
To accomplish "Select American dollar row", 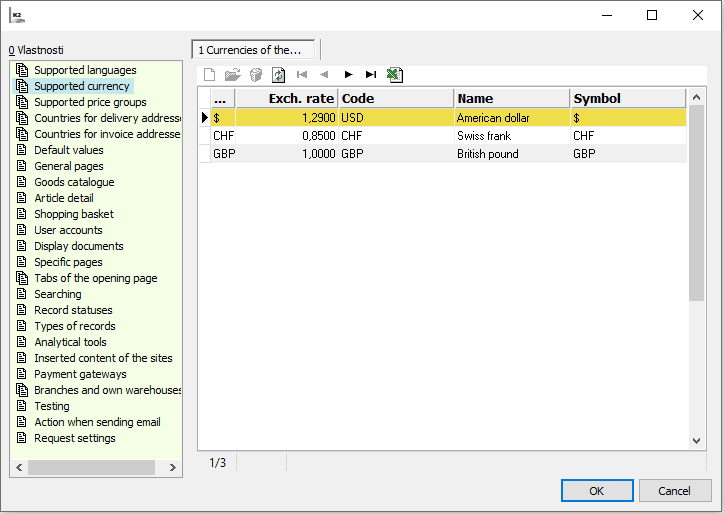I will click(x=449, y=118).
